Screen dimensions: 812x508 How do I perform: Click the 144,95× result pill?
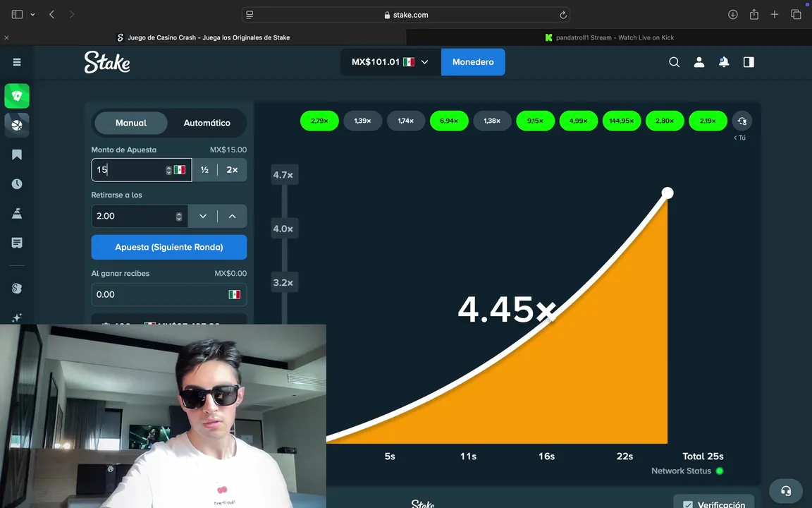point(622,121)
